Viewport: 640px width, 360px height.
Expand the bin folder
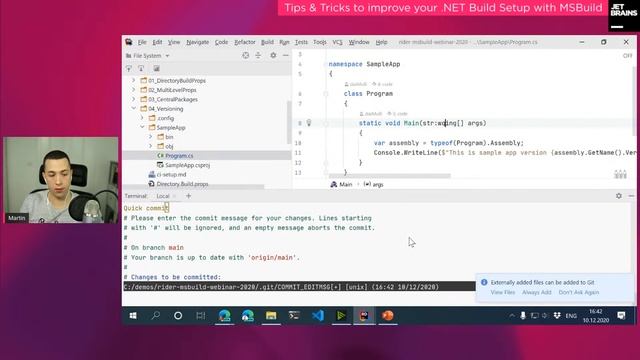[x=151, y=137]
